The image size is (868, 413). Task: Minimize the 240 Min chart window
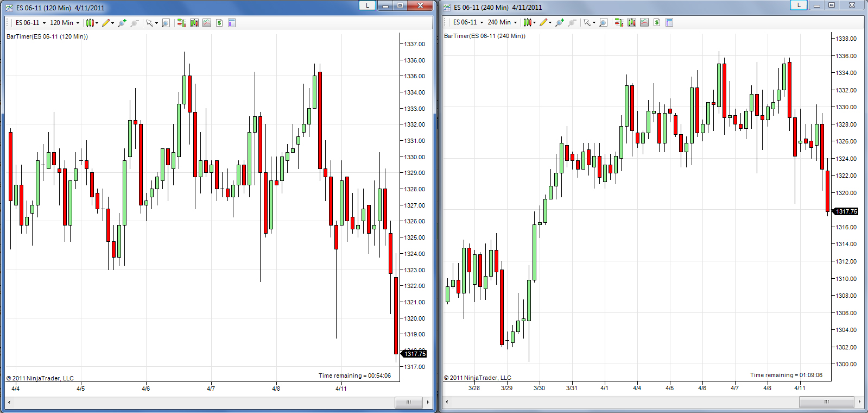(816, 5)
